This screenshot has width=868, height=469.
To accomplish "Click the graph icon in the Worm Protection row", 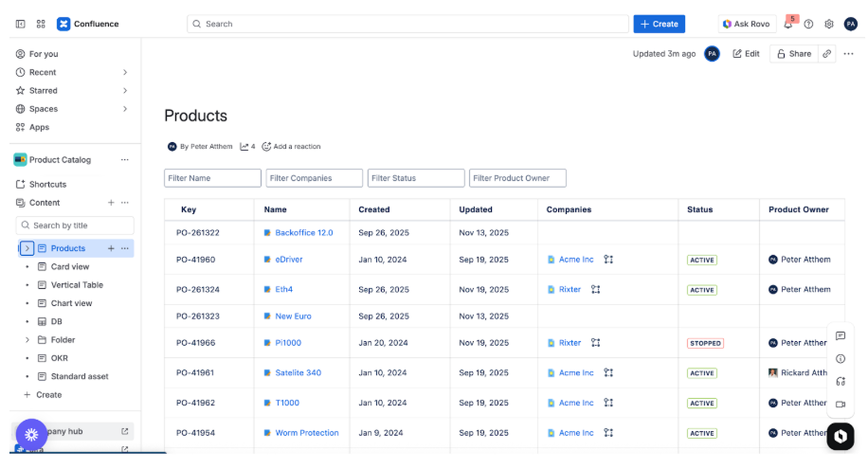I will click(608, 433).
